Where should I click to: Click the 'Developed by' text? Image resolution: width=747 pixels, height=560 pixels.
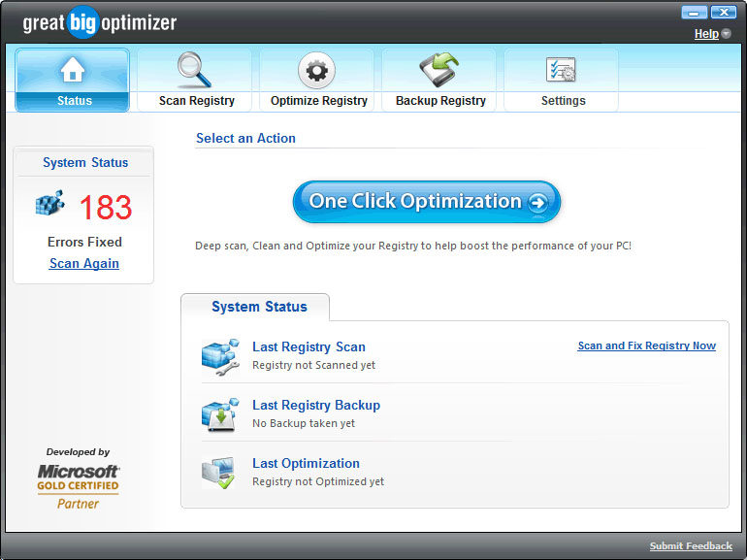point(78,452)
